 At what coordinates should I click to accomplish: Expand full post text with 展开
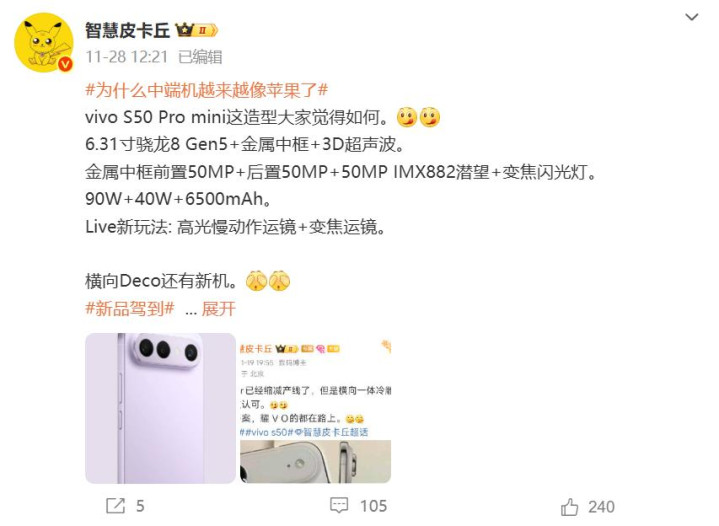(x=218, y=309)
